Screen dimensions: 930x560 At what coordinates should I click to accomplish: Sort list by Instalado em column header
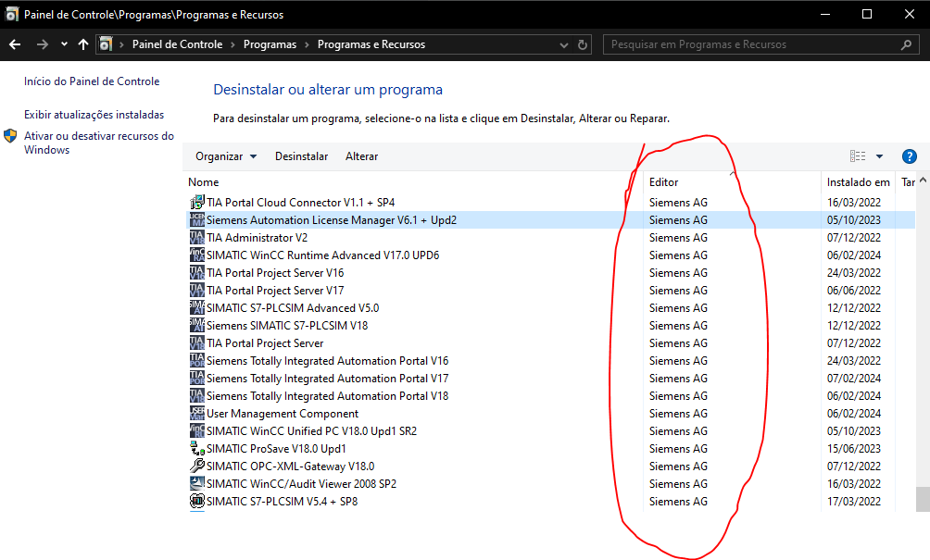tap(858, 182)
